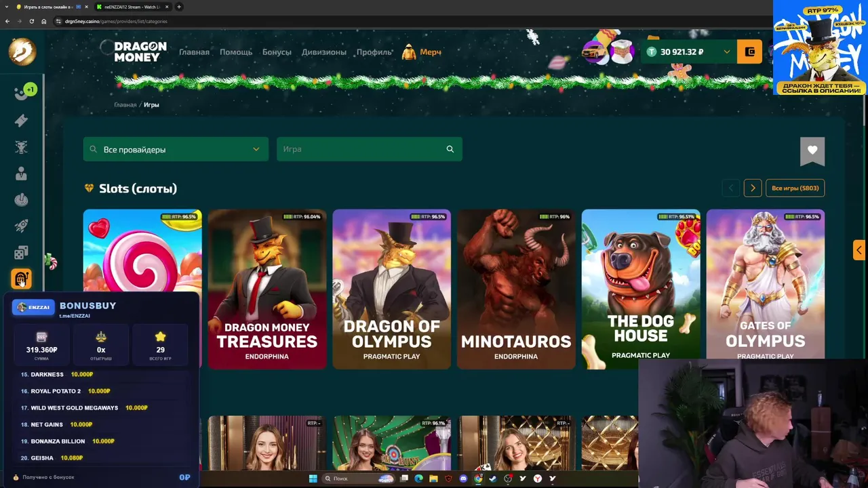Click the round golden dragon logo
This screenshot has height=488, width=868.
22,52
